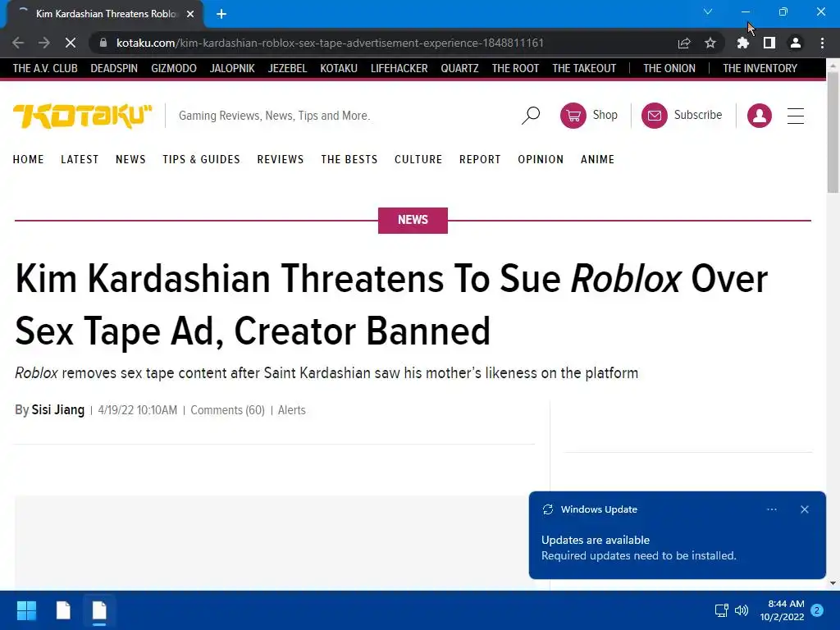Open Chrome three-dot menu
Image resolution: width=840 pixels, height=630 pixels.
pyautogui.click(x=822, y=43)
